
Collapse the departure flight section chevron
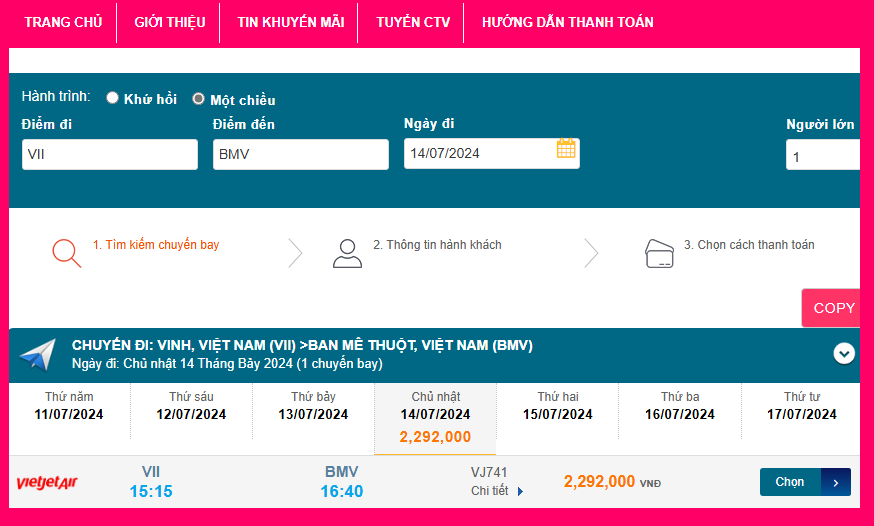[844, 353]
